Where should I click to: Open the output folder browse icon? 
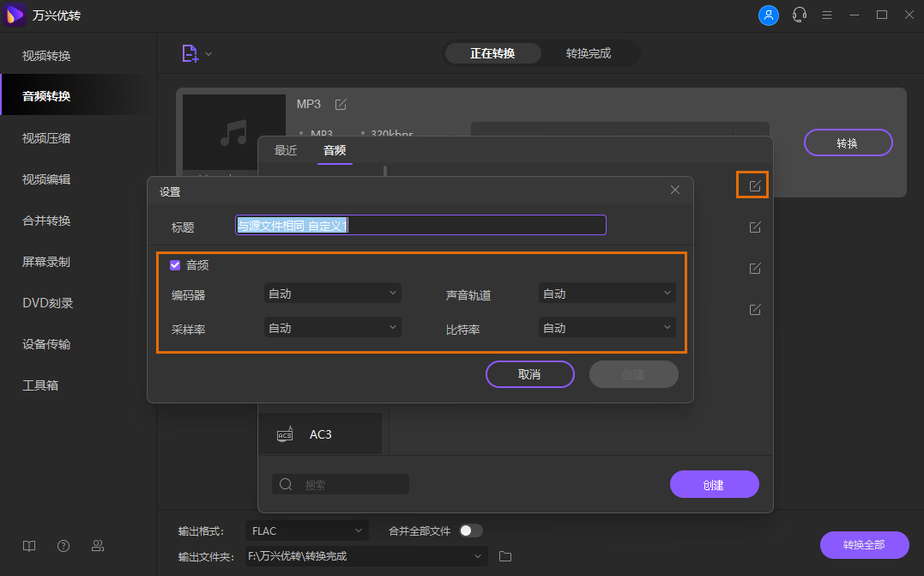(504, 556)
